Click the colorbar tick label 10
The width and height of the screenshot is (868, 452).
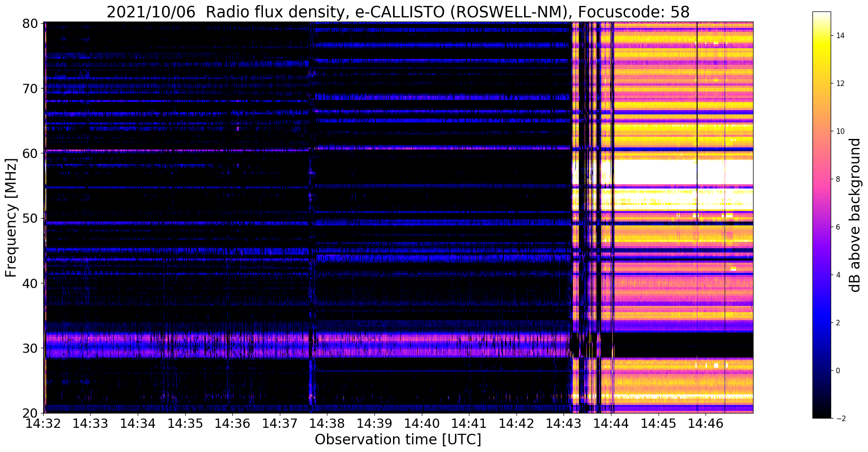coord(840,131)
